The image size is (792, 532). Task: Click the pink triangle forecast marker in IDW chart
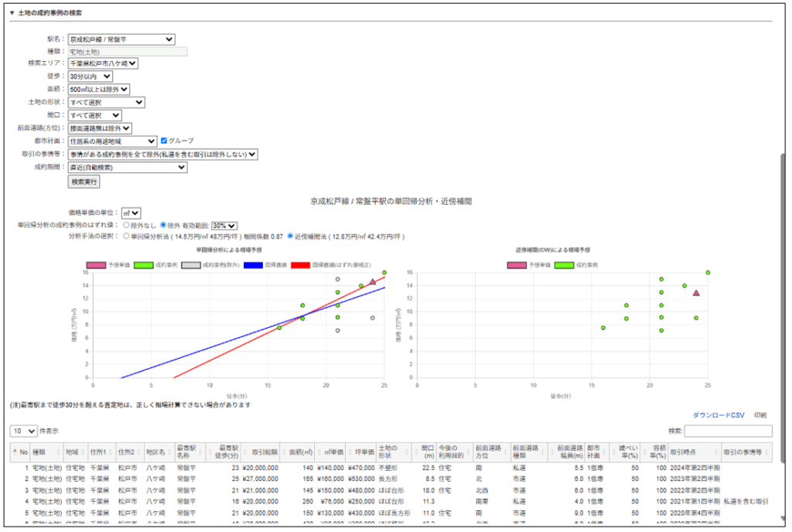696,293
